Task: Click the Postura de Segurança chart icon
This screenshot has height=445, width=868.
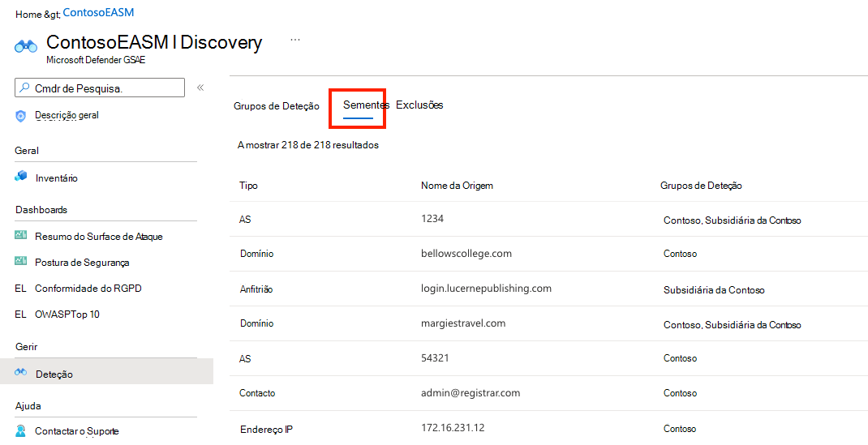Action: tap(20, 261)
